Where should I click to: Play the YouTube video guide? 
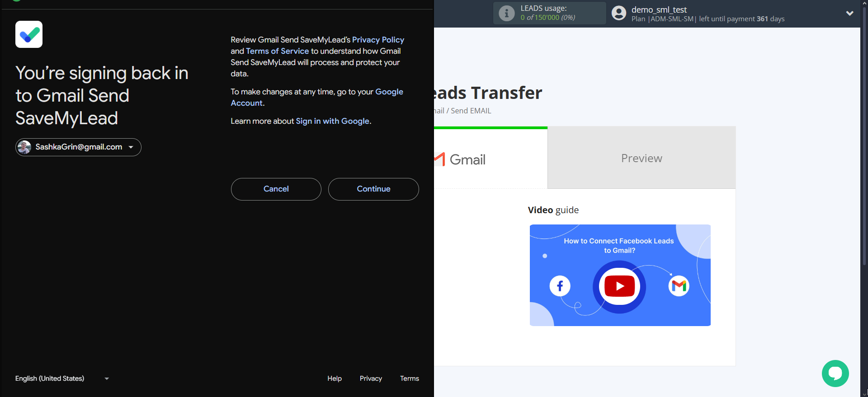(619, 286)
